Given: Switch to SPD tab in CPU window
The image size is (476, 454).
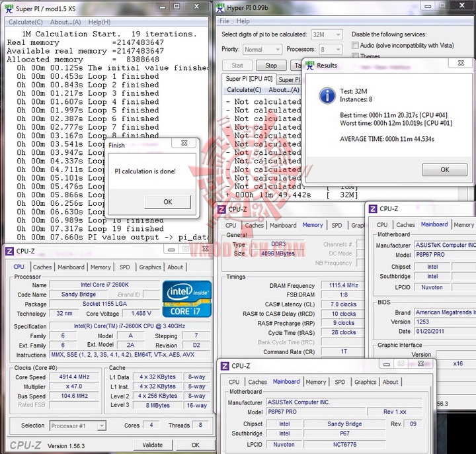Looking at the screenshot, I should pyautogui.click(x=124, y=267).
